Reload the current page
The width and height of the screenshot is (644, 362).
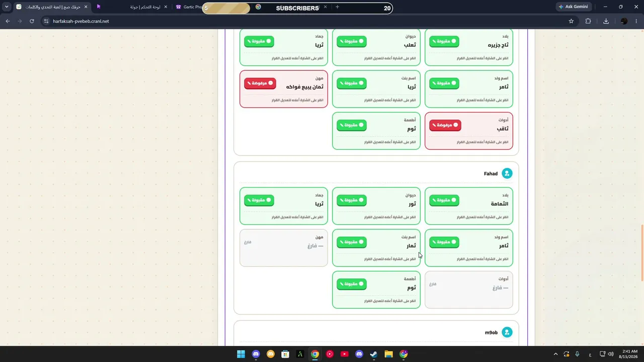(32, 21)
